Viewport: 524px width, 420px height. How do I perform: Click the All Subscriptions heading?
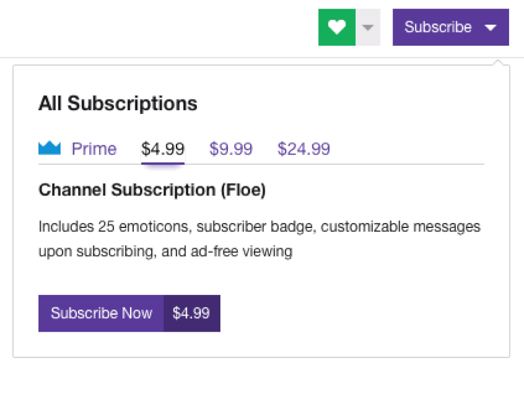pos(118,103)
